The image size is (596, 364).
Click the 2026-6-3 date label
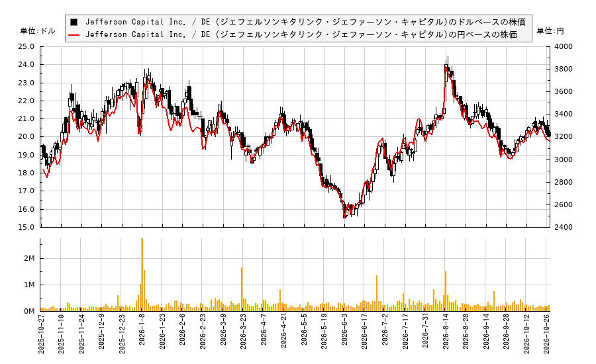[x=344, y=330]
